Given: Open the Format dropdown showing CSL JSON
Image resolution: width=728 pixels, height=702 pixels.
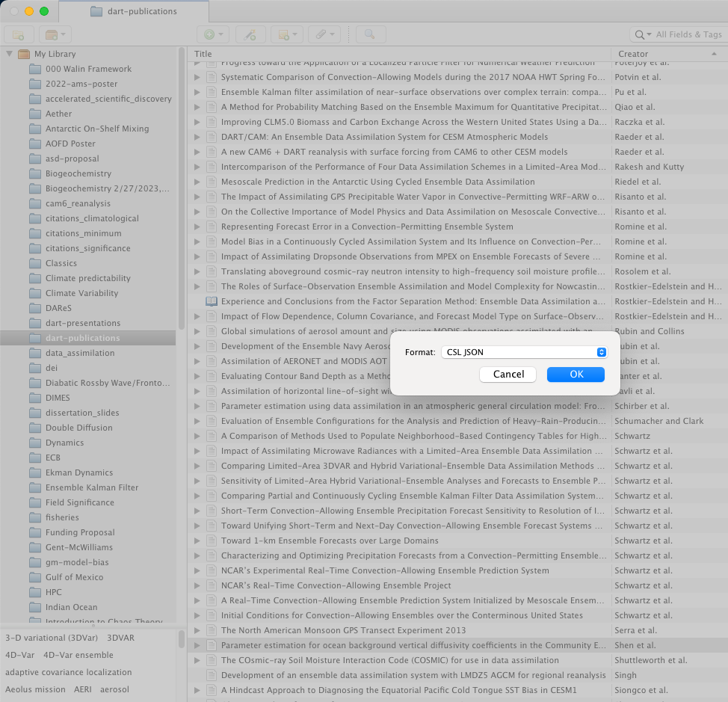Looking at the screenshot, I should 523,352.
